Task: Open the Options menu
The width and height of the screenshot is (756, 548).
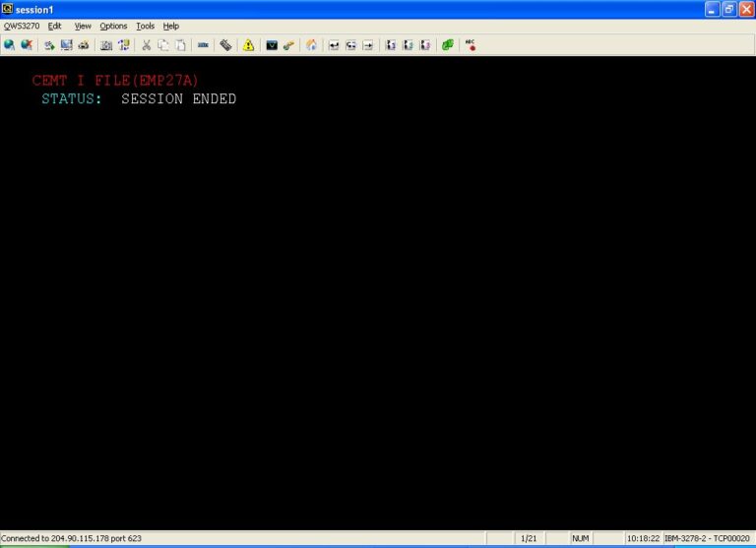Action: tap(113, 26)
